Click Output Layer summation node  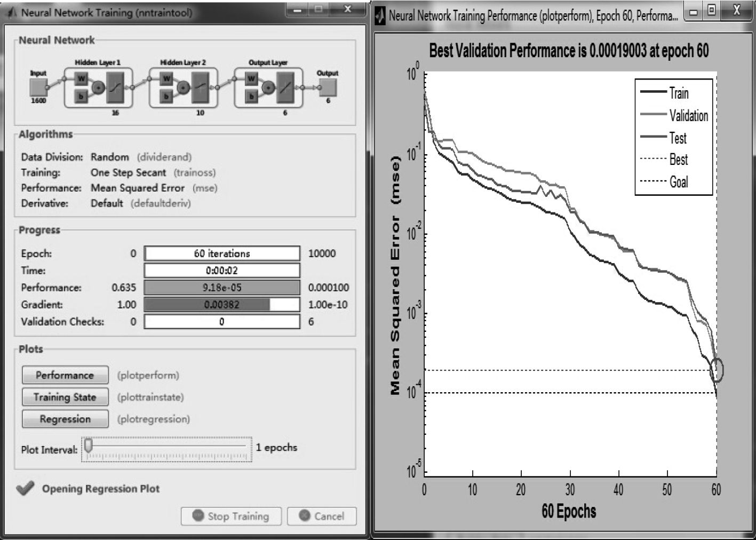tap(268, 88)
